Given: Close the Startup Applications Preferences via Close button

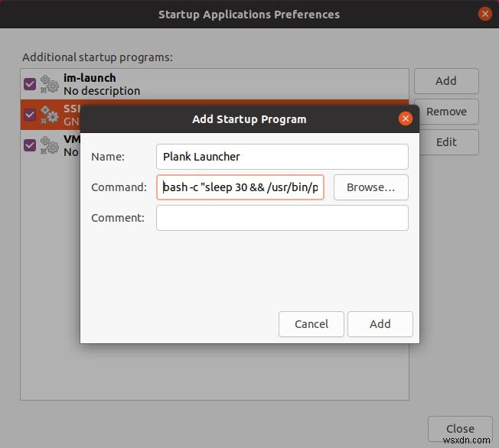Looking at the screenshot, I should 460,429.
